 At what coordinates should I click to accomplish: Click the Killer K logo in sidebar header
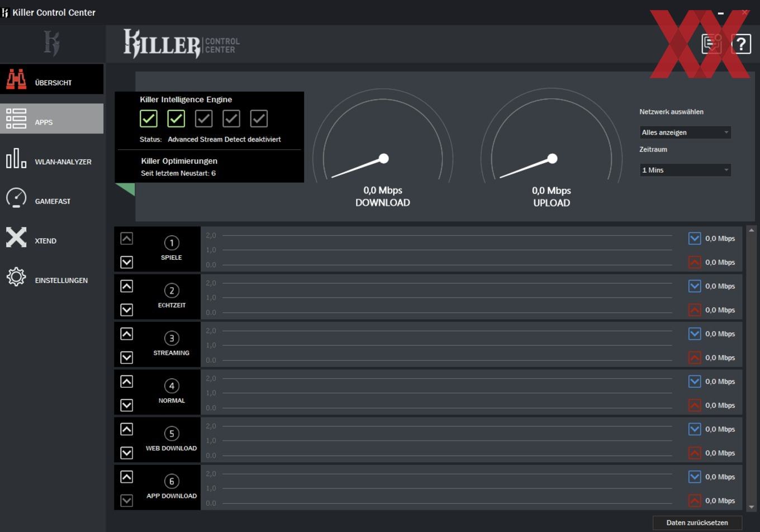[51, 44]
